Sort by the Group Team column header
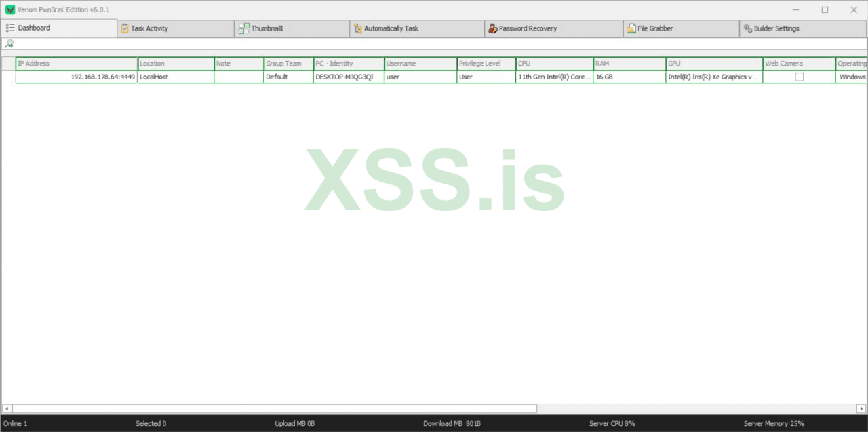The height and width of the screenshot is (432, 868). pos(288,64)
